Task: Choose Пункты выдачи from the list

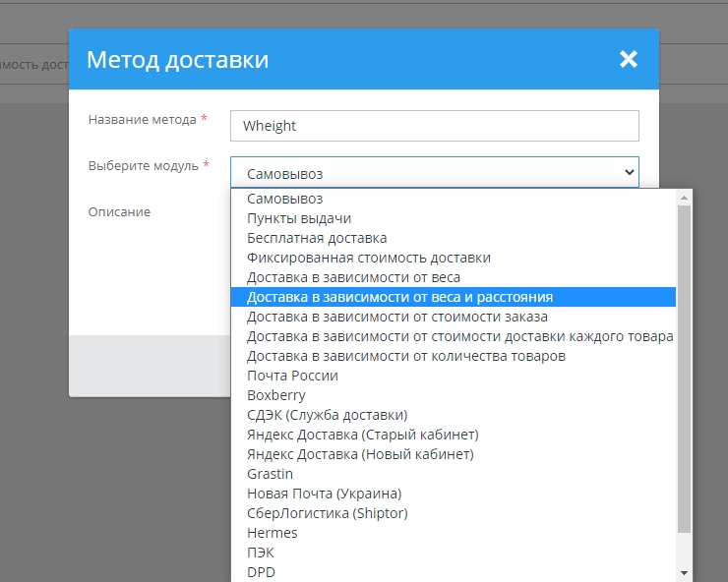Action: (x=299, y=218)
